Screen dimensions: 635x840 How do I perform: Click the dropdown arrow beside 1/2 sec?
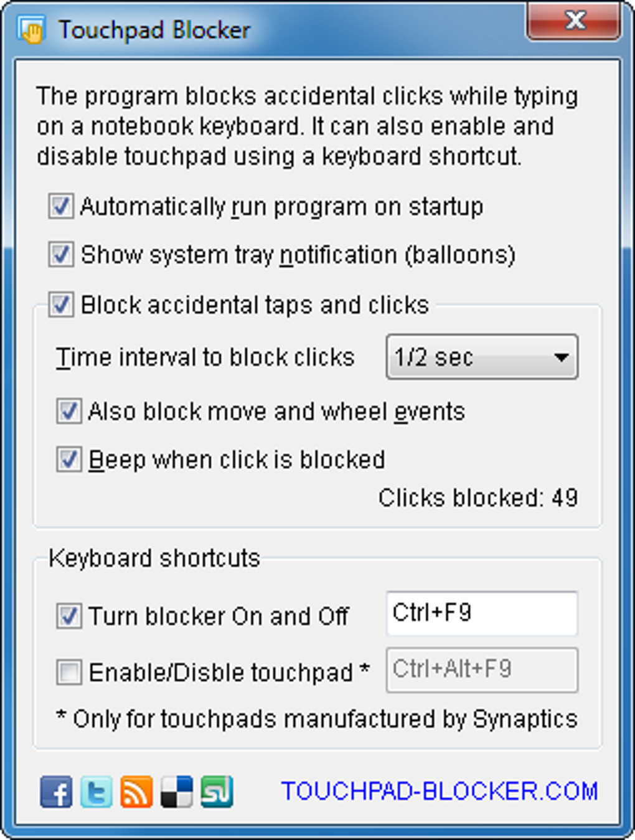(561, 357)
